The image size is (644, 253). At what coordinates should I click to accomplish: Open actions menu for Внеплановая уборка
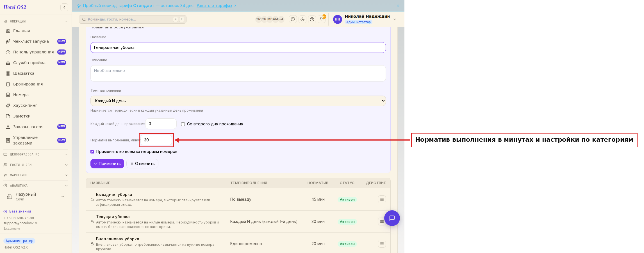point(382,244)
